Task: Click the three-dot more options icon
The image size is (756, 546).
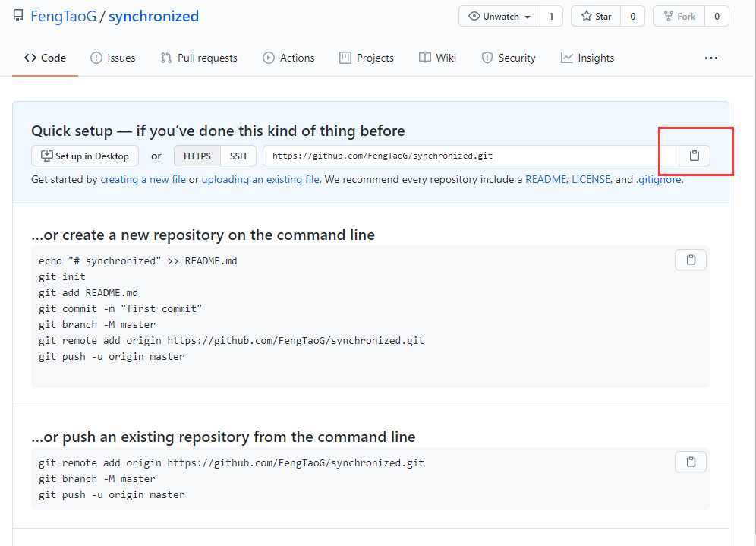Action: click(710, 58)
